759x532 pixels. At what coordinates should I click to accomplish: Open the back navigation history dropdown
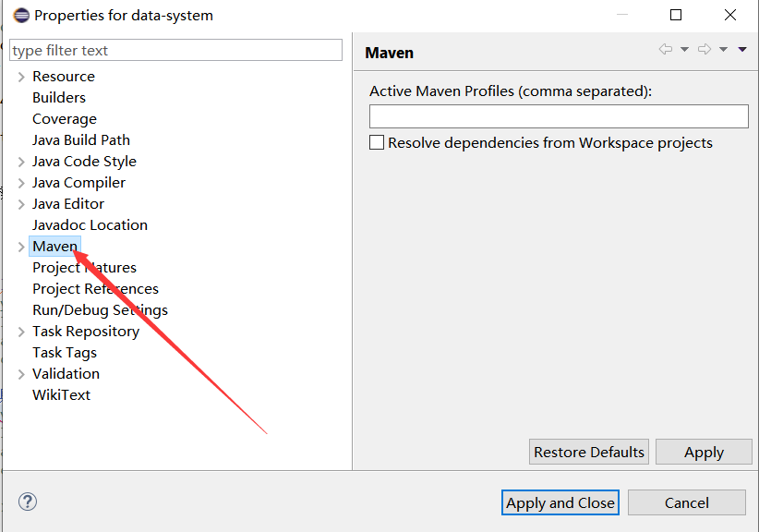tap(684, 49)
